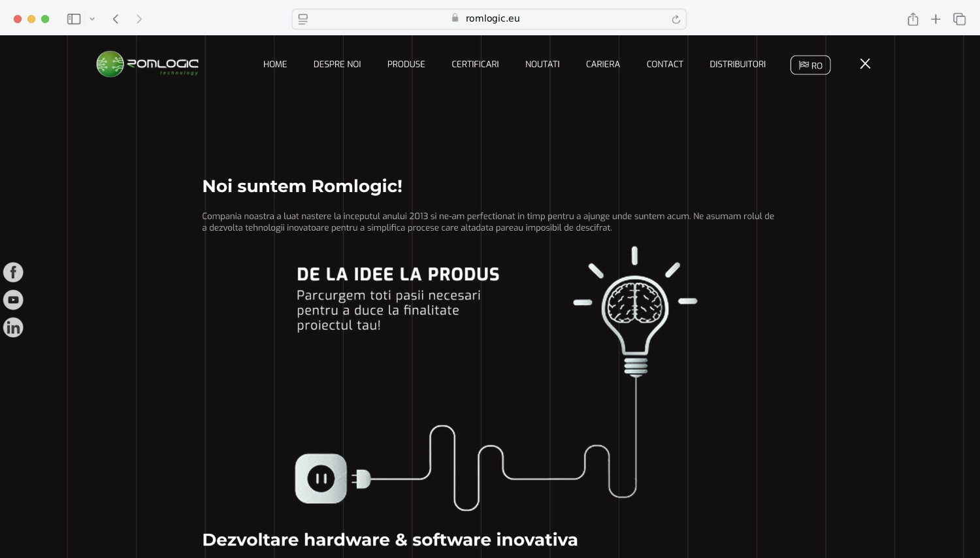Click the "DE LA IDEE LA PRODUS" text
The width and height of the screenshot is (980, 558).
click(398, 274)
